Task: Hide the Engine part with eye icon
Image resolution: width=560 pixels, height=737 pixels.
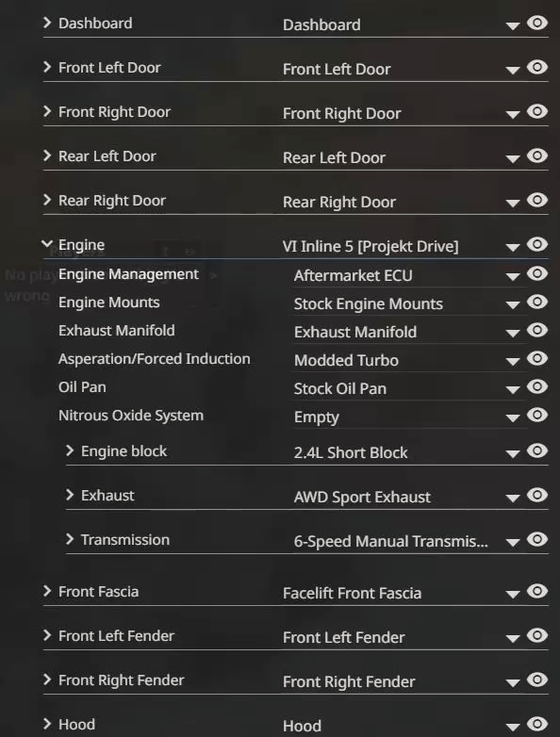Action: coord(537,244)
